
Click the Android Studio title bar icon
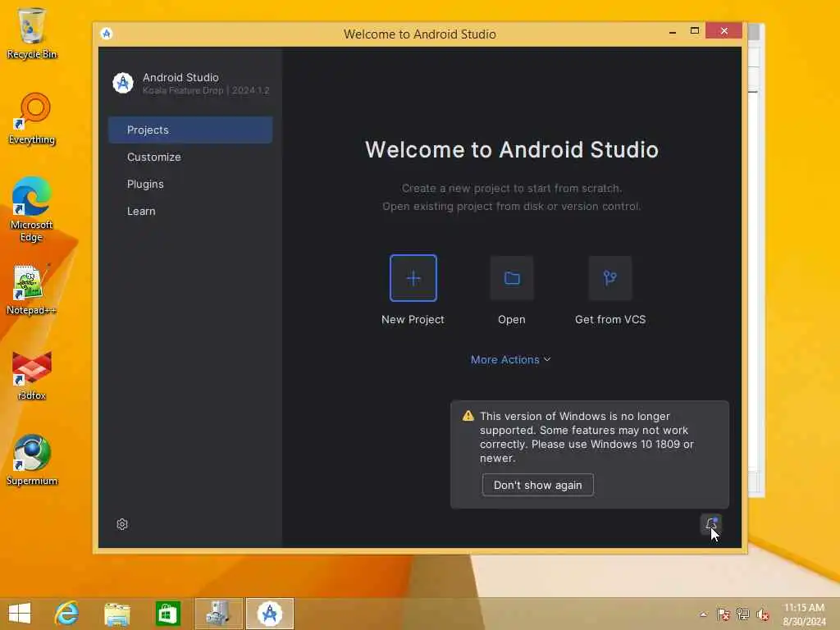pyautogui.click(x=107, y=34)
